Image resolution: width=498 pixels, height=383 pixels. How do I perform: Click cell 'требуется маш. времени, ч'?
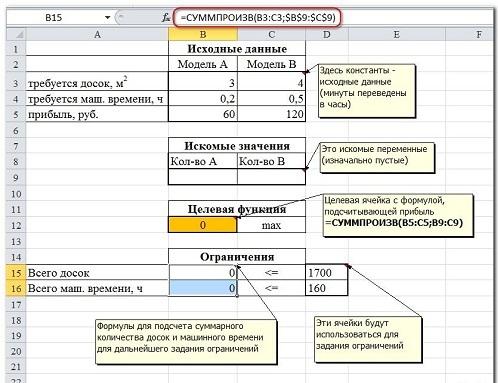coord(97,99)
